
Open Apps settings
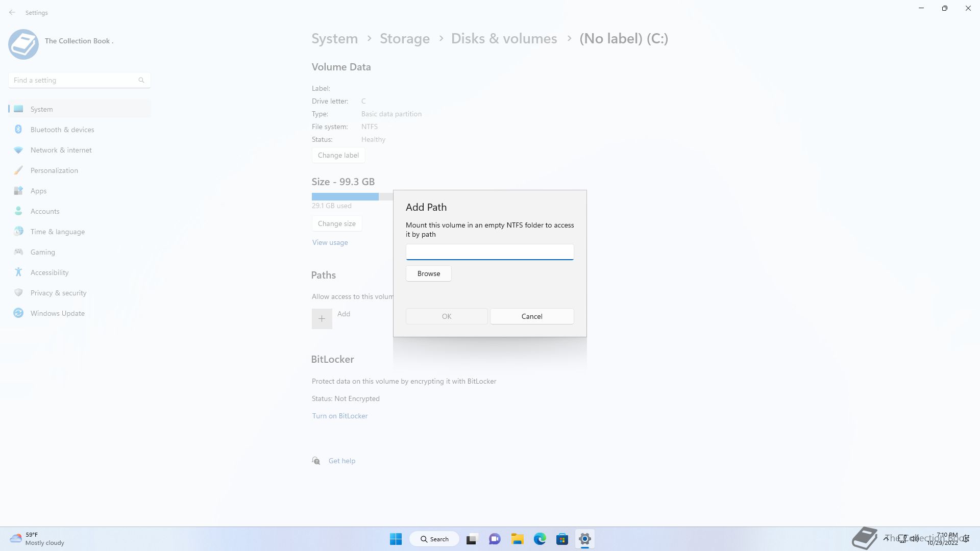point(79,191)
